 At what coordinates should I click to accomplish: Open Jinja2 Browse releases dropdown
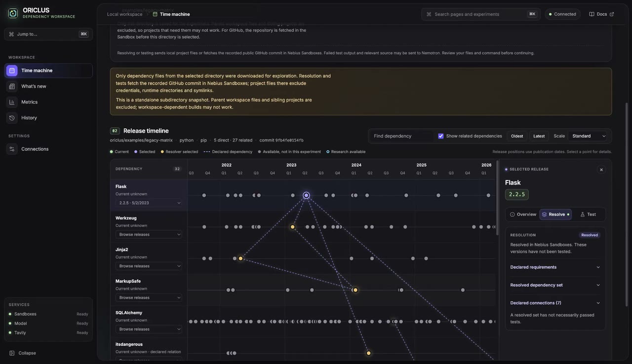point(149,266)
